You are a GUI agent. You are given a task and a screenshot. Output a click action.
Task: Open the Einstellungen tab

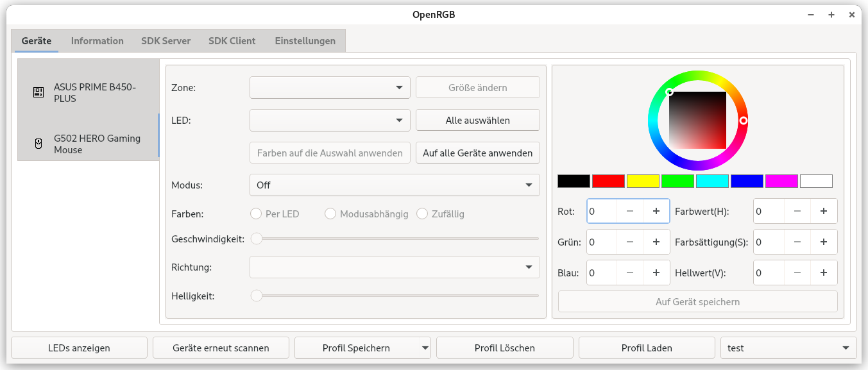point(305,40)
